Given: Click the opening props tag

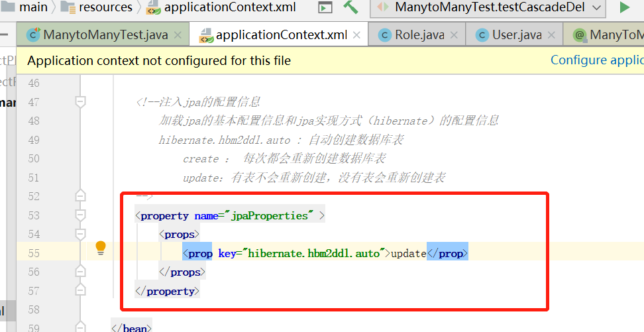Looking at the screenshot, I should click(179, 235).
